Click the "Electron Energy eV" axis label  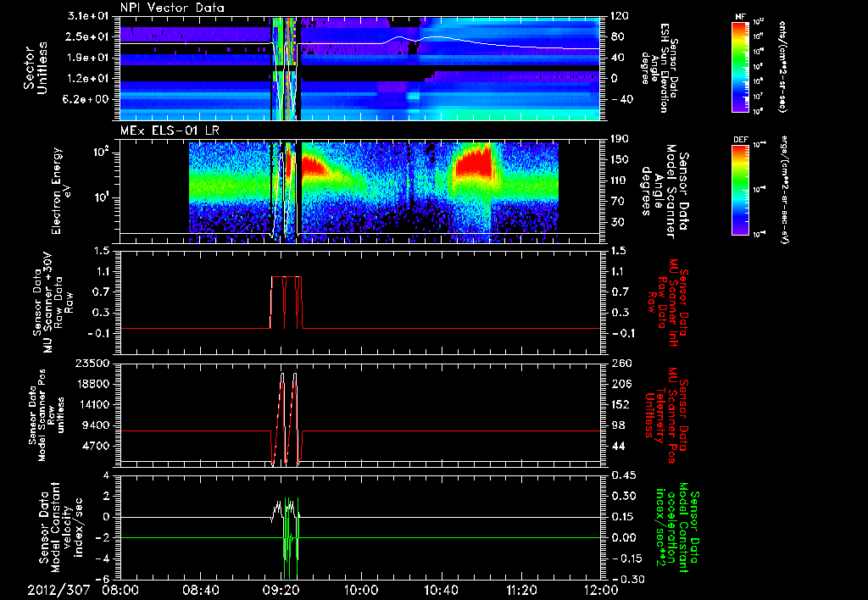coord(63,191)
